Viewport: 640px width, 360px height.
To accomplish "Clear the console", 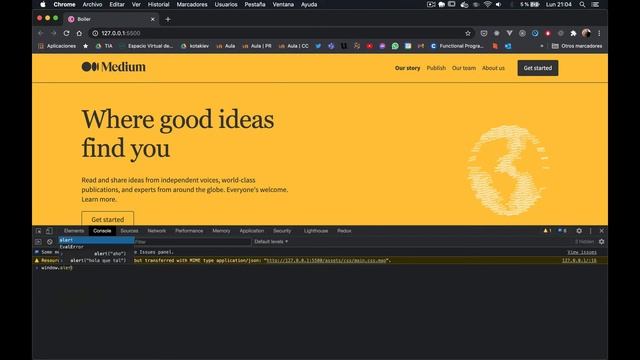I will (x=50, y=242).
